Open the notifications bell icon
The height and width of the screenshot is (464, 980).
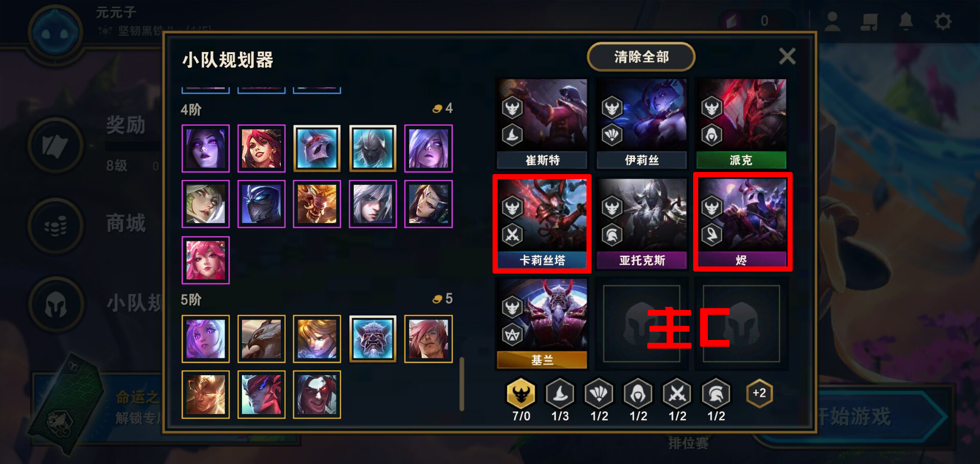(x=906, y=21)
